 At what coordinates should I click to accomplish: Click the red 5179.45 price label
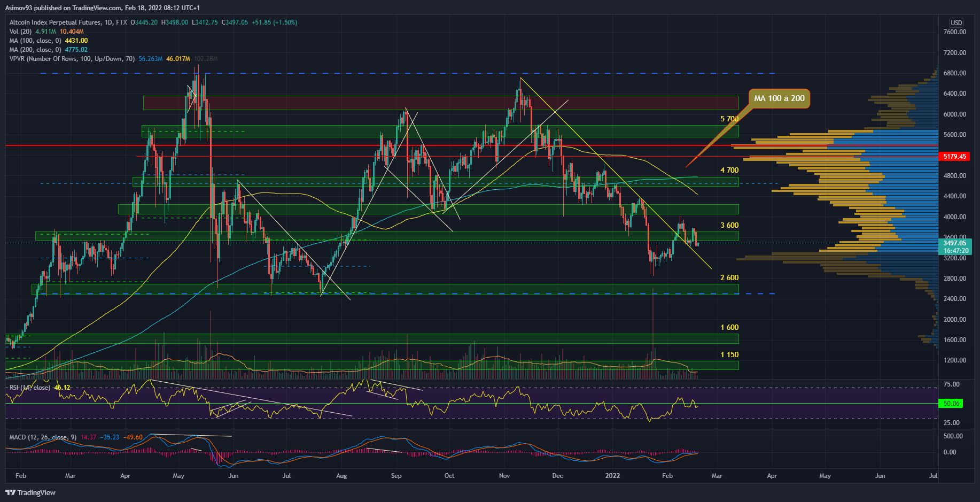[955, 157]
